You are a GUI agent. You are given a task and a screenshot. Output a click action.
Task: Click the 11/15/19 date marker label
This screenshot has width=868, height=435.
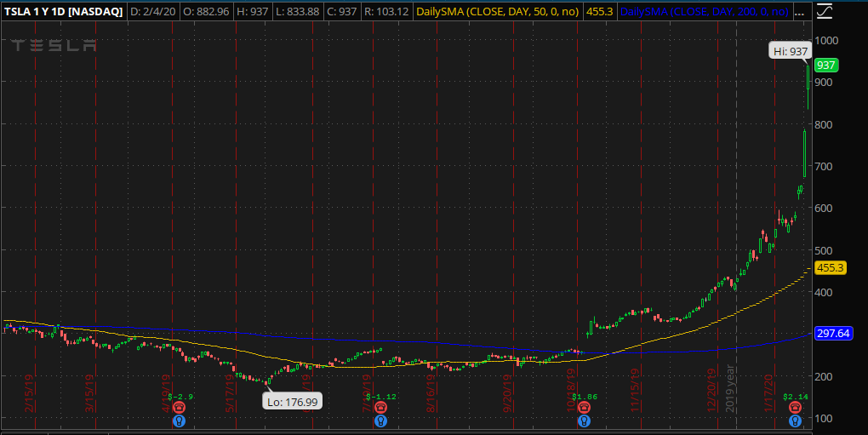point(635,391)
